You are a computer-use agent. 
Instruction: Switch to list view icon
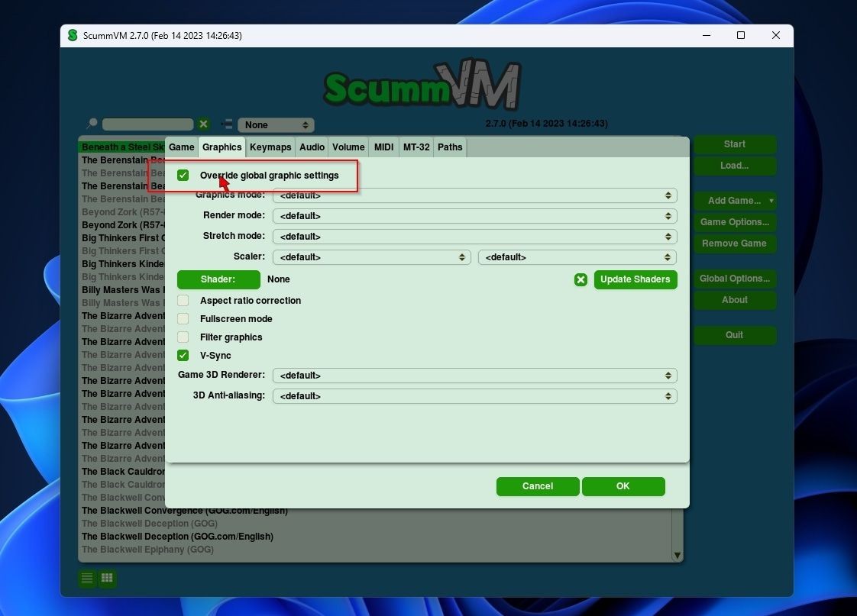pos(87,578)
